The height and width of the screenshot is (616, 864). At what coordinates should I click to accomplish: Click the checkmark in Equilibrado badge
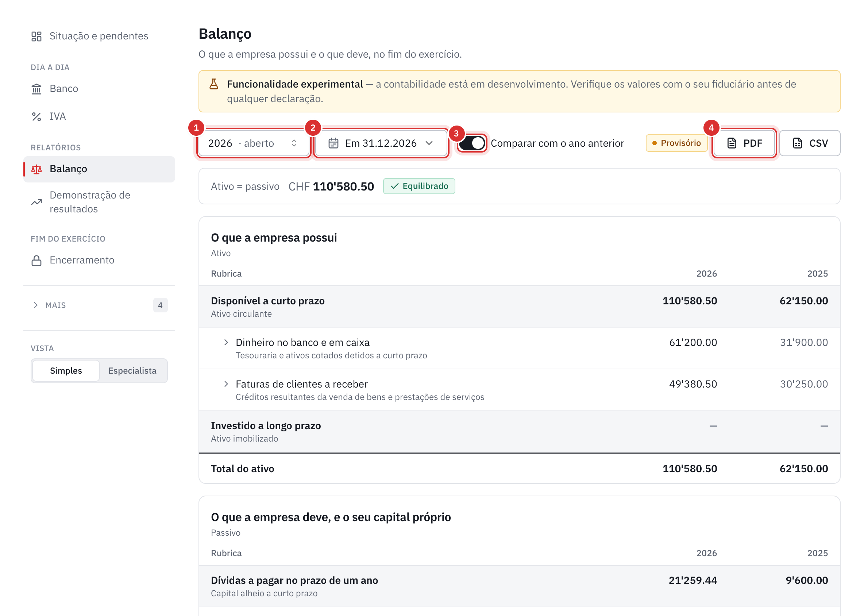click(x=394, y=186)
